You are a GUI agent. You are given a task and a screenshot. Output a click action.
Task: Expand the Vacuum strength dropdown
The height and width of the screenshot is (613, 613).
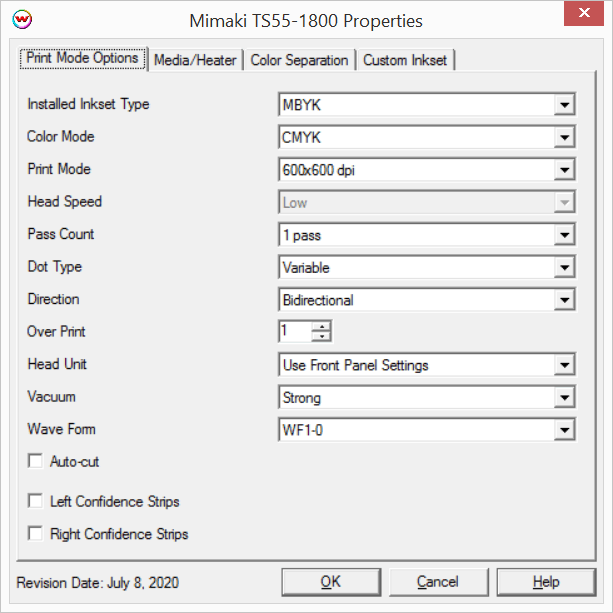point(565,398)
